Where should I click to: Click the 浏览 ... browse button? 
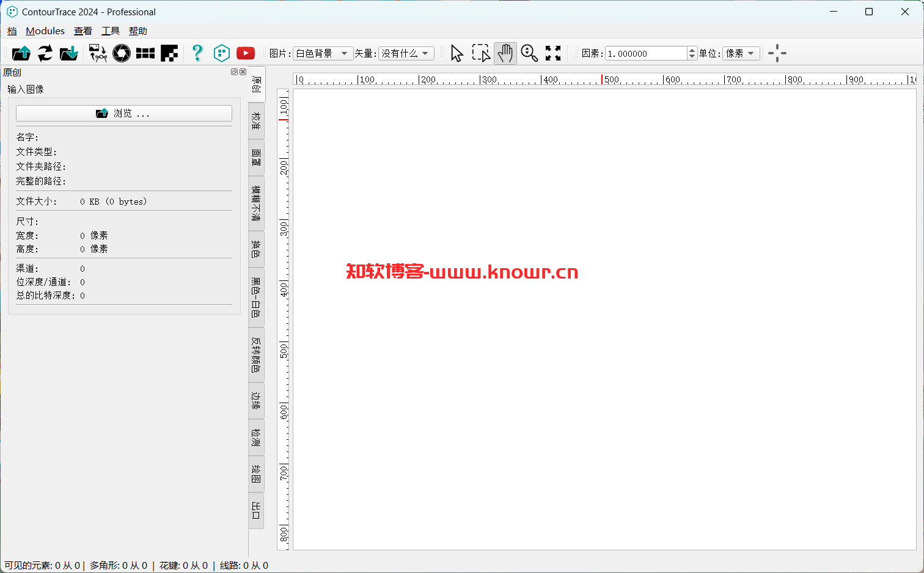tap(124, 113)
